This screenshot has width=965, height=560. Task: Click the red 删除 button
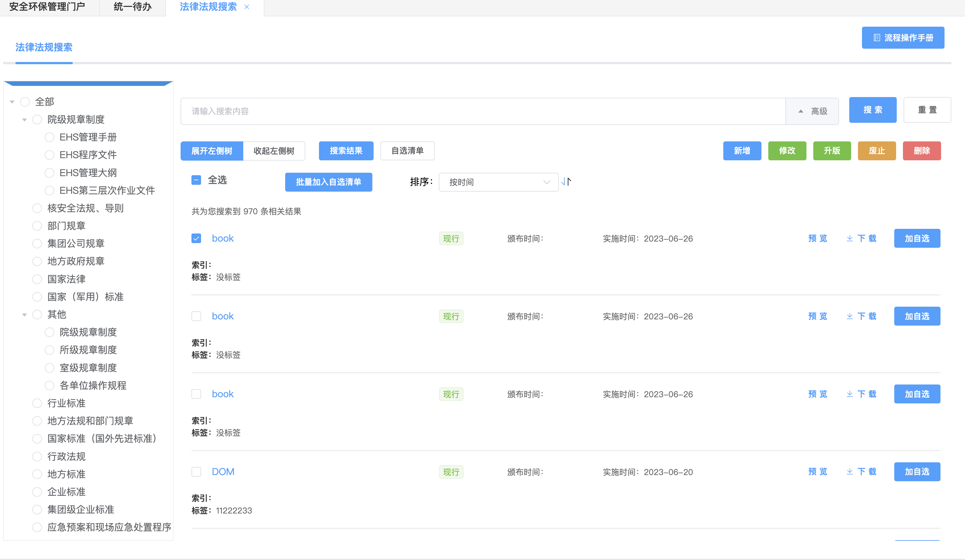(x=922, y=151)
